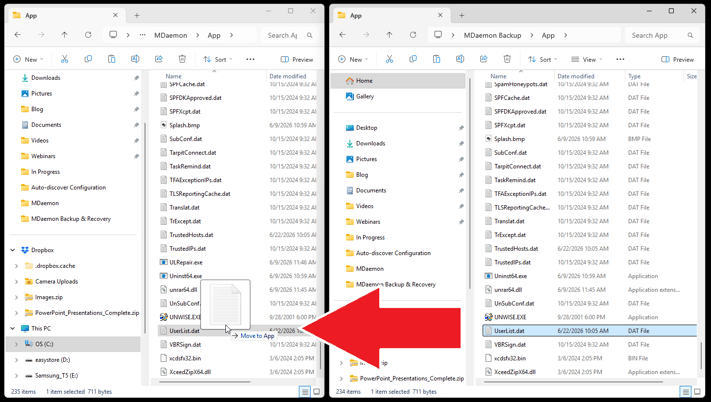This screenshot has width=711, height=402.
Task: Toggle Preview pane in Backup window
Action: [x=677, y=59]
